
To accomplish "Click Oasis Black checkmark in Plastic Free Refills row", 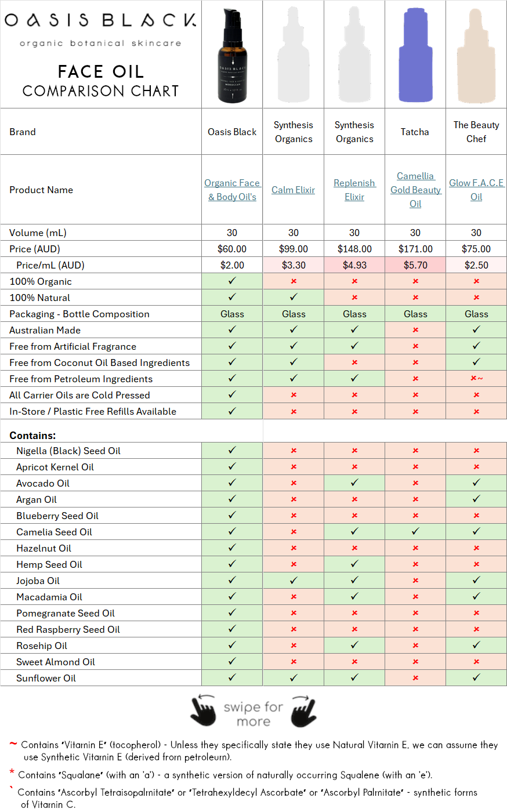I will point(232,411).
